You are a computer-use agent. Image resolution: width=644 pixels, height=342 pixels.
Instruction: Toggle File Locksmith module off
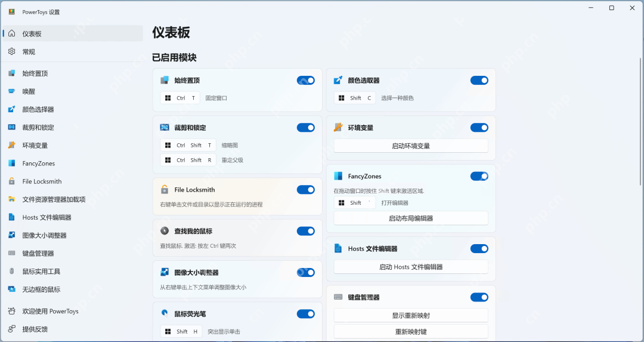[x=305, y=190]
